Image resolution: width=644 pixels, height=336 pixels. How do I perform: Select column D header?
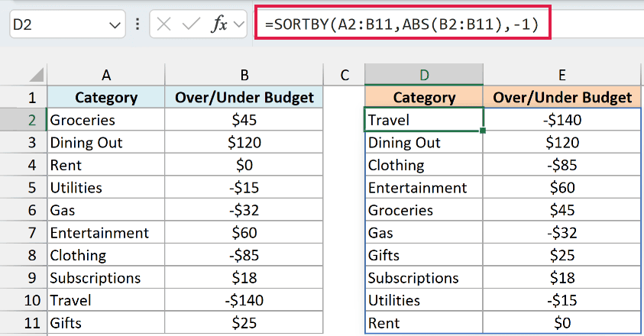click(424, 75)
